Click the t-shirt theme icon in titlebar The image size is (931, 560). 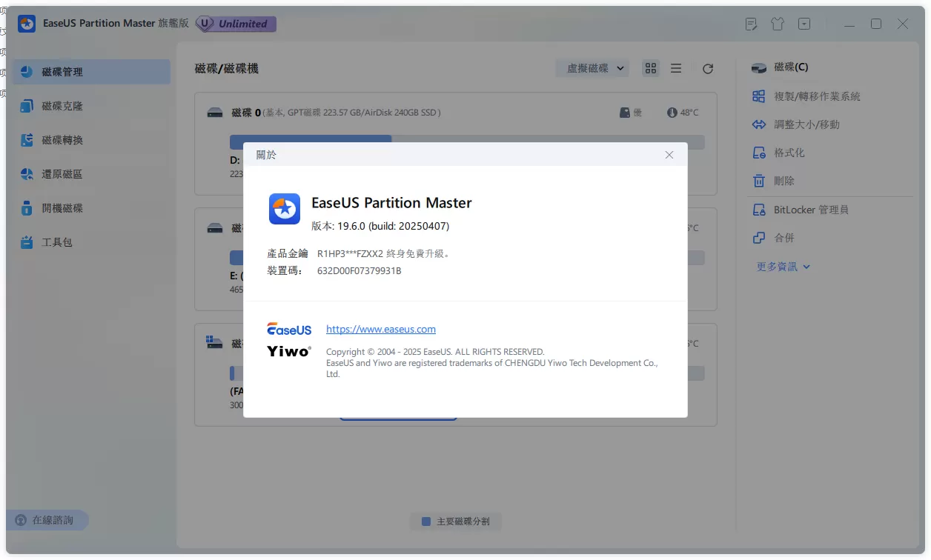pyautogui.click(x=777, y=24)
